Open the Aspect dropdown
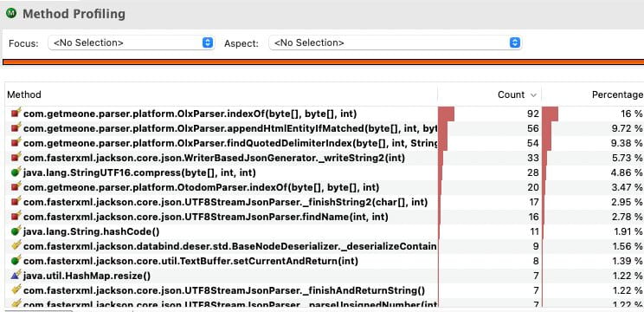The width and height of the screenshot is (644, 312). (x=395, y=42)
